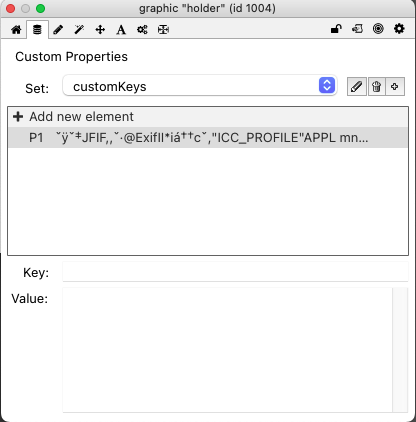Screen dimensions: 416x422
Task: Add a new property set with plus button
Action: [x=395, y=87]
